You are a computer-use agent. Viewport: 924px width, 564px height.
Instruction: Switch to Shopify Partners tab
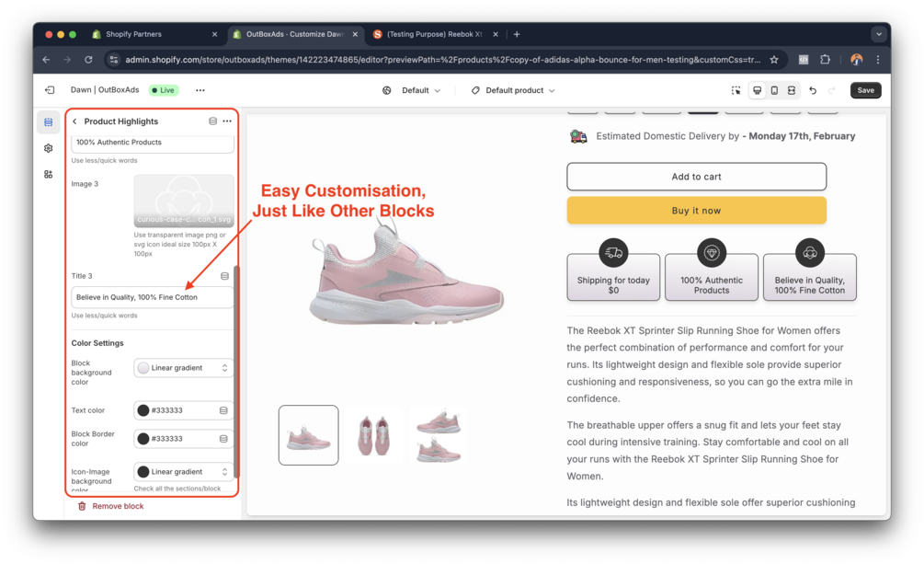click(x=133, y=34)
